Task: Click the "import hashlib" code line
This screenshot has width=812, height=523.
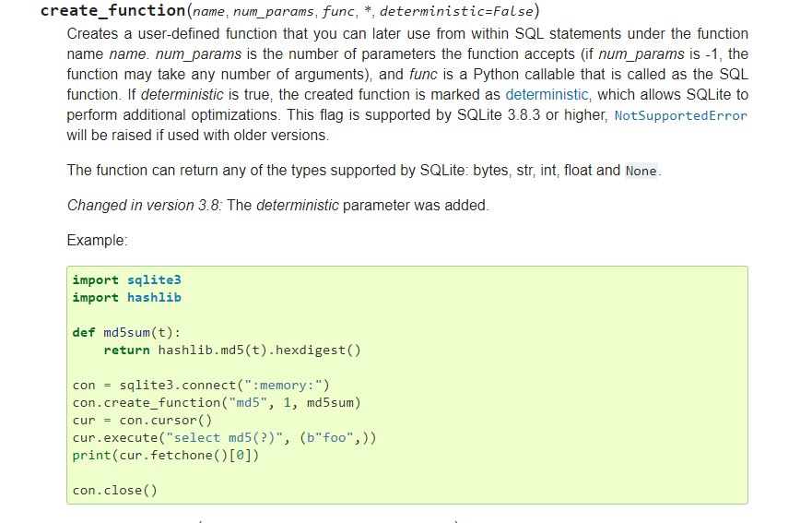Action: click(x=126, y=297)
